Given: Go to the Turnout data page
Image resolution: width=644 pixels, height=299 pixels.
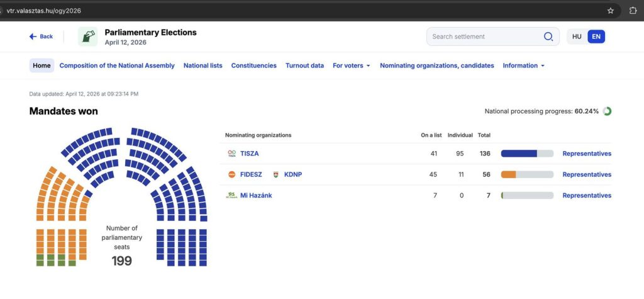Looking at the screenshot, I should [x=304, y=65].
